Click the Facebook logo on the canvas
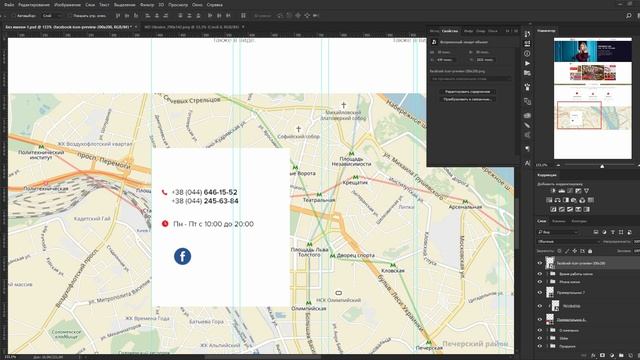The height and width of the screenshot is (360, 640). pyautogui.click(x=182, y=256)
